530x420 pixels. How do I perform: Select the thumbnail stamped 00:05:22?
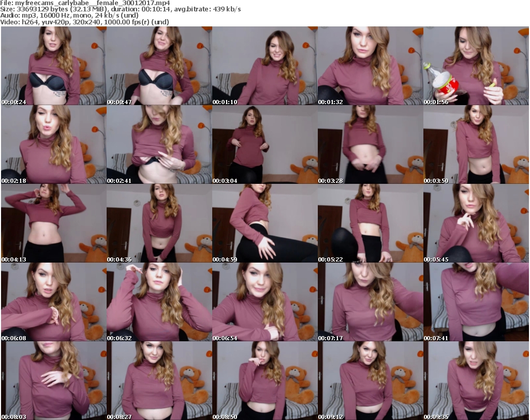[371, 223]
